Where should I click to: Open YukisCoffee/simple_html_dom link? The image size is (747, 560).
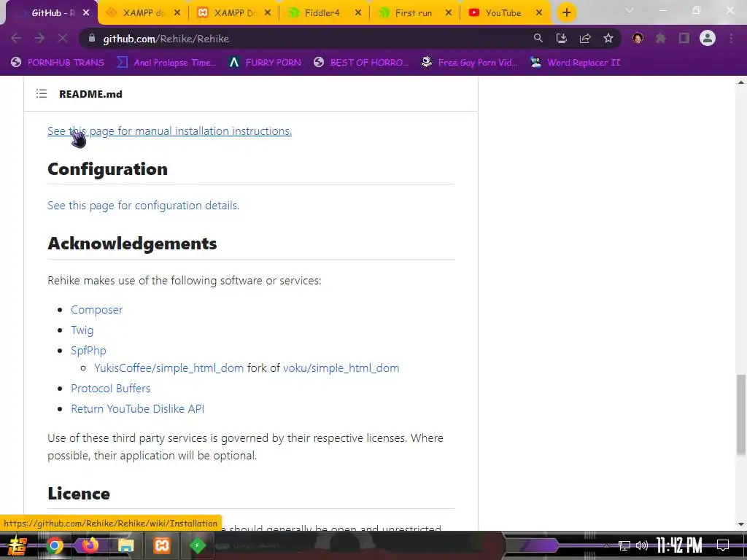click(169, 368)
